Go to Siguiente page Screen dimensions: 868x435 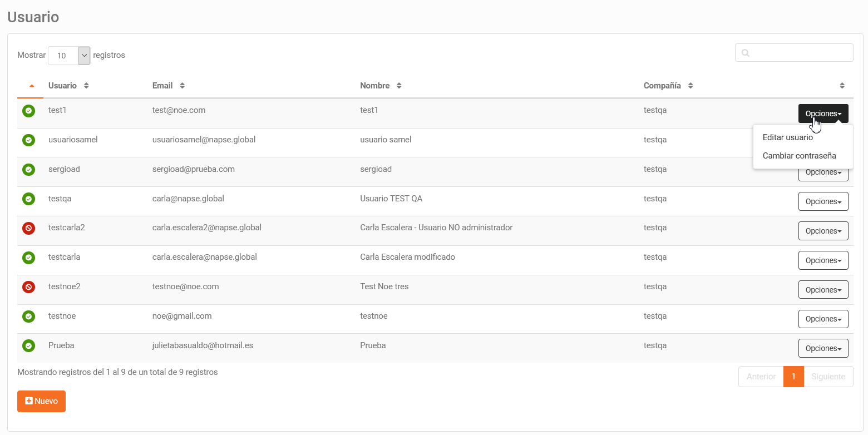[828, 377]
